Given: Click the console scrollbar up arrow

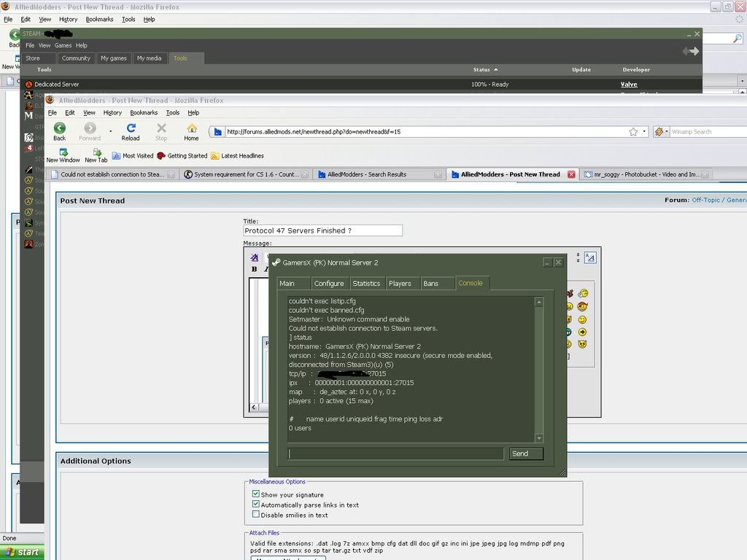Looking at the screenshot, I should pyautogui.click(x=539, y=302).
